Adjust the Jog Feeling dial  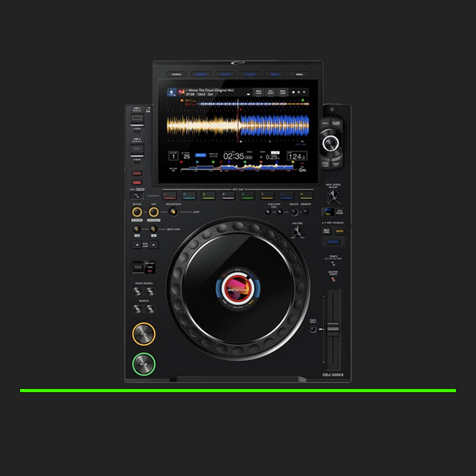pyautogui.click(x=297, y=232)
